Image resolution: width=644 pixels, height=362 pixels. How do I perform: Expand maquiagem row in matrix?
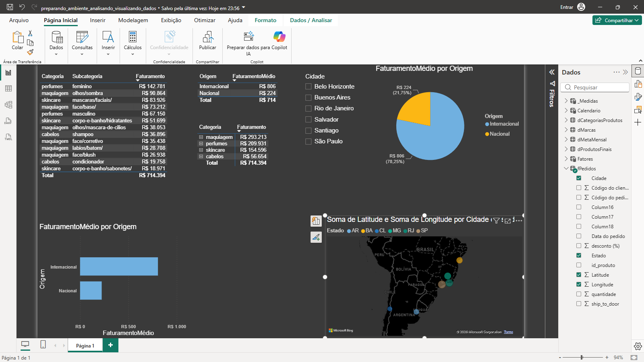(201, 137)
